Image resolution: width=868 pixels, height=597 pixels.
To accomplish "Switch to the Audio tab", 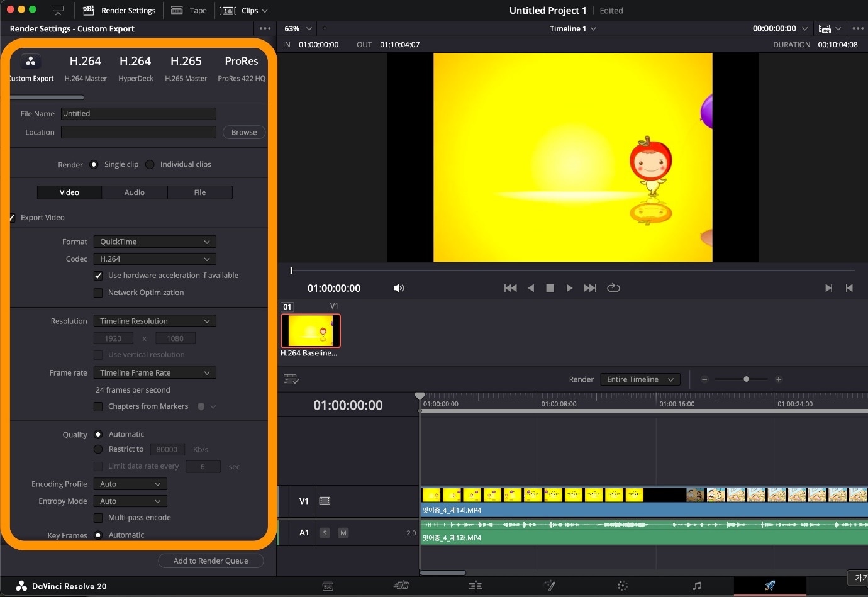I will click(x=135, y=192).
